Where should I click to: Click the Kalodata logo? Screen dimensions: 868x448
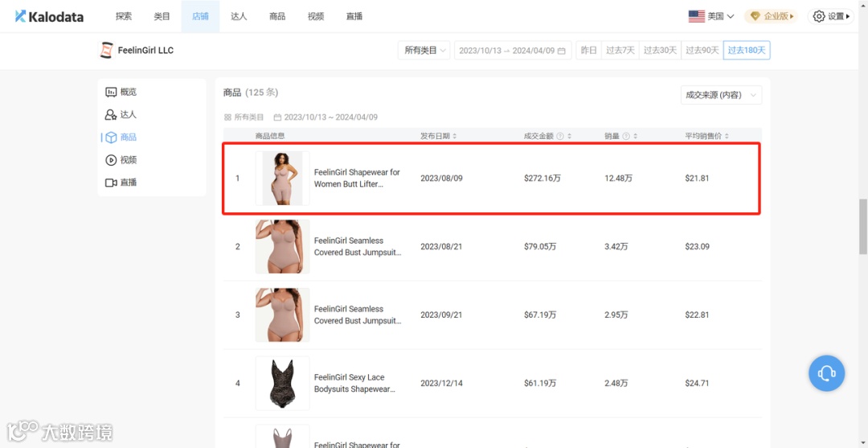click(x=49, y=17)
